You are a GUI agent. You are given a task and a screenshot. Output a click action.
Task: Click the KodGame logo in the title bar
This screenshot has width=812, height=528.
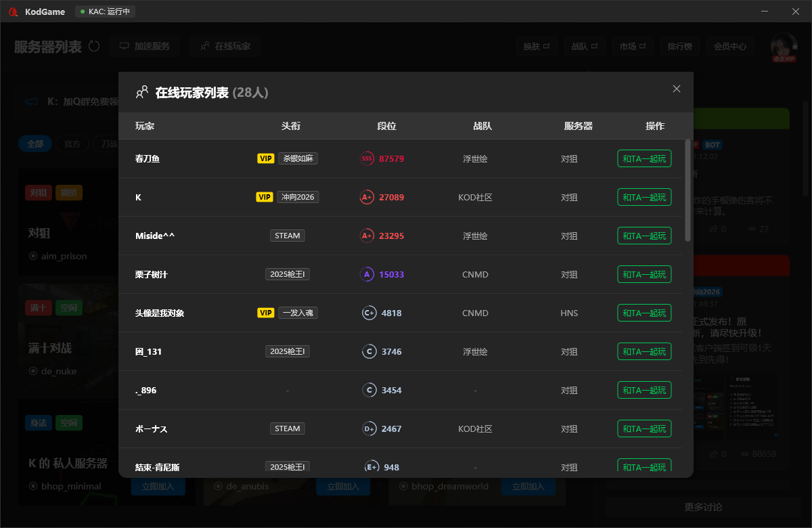12,12
